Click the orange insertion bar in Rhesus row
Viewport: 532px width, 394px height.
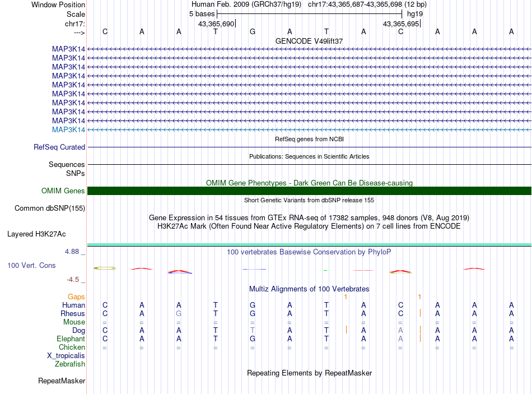[x=421, y=313]
